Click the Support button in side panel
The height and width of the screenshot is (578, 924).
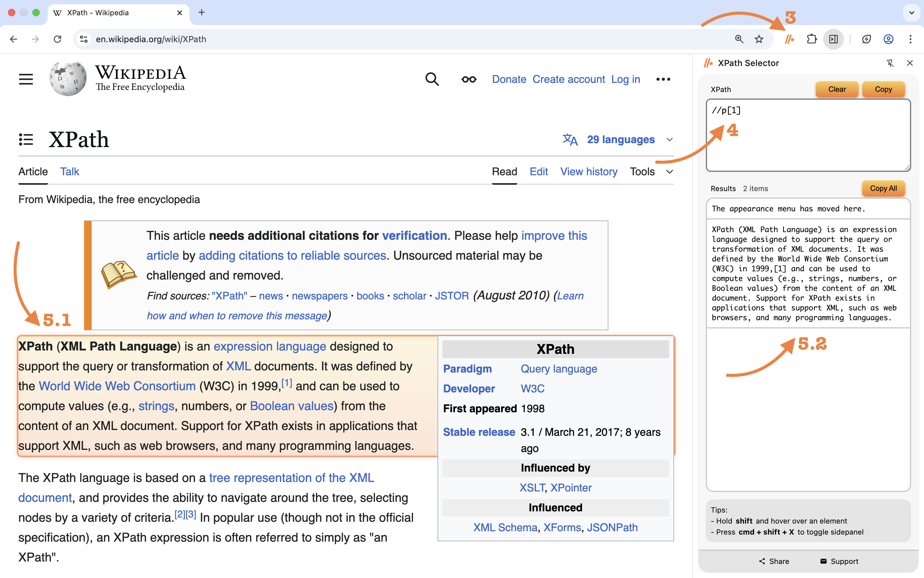click(x=839, y=561)
